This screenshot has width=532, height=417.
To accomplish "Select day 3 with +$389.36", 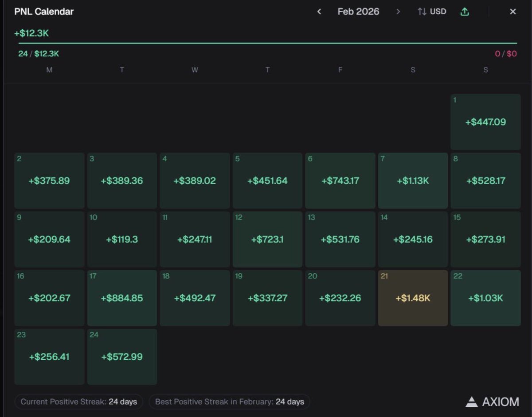I will click(122, 181).
